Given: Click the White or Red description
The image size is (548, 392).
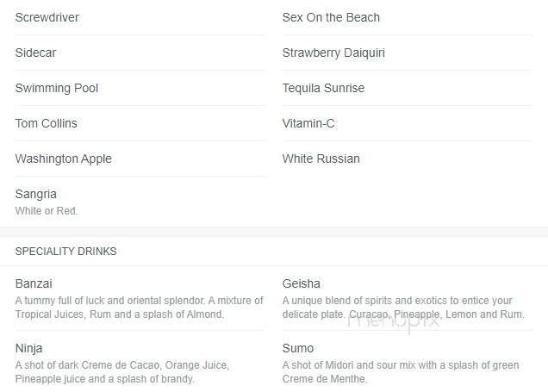Looking at the screenshot, I should (x=47, y=211).
